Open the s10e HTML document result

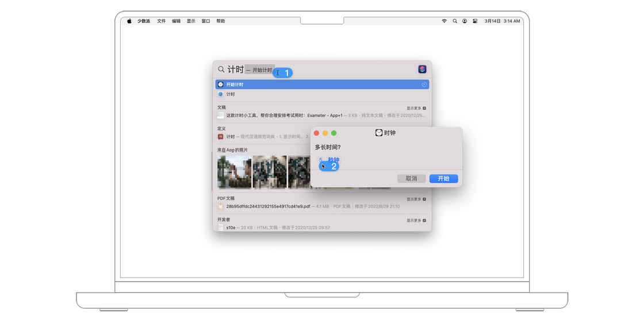click(x=323, y=228)
